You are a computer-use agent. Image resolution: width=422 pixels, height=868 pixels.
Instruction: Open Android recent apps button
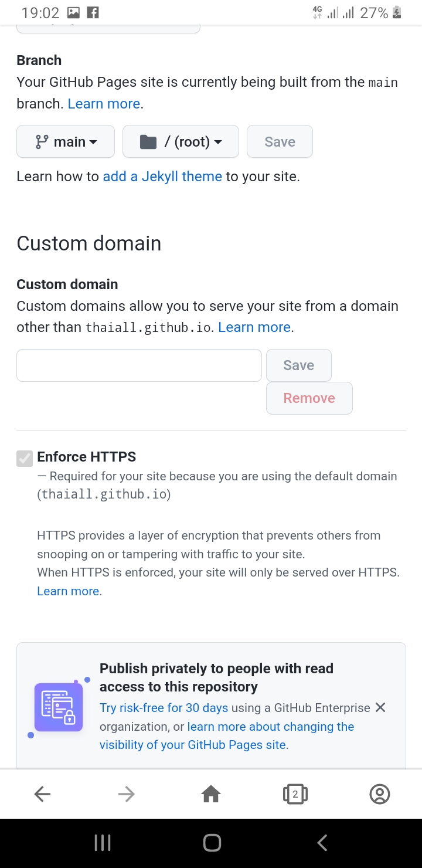103,843
